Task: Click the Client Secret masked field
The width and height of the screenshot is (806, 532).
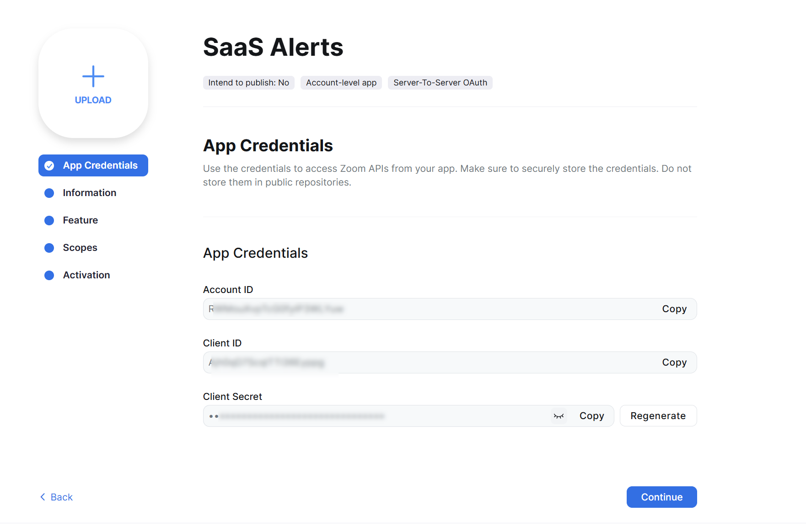Action: tap(408, 416)
